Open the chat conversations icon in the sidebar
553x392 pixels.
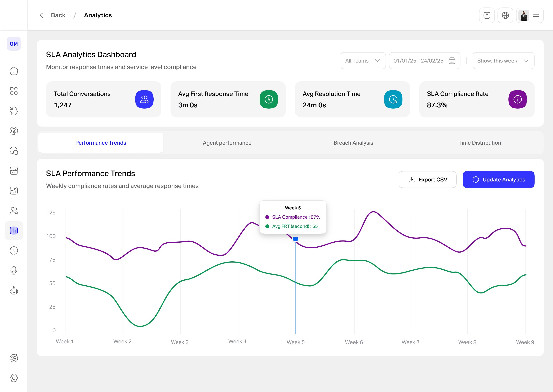pos(14,151)
